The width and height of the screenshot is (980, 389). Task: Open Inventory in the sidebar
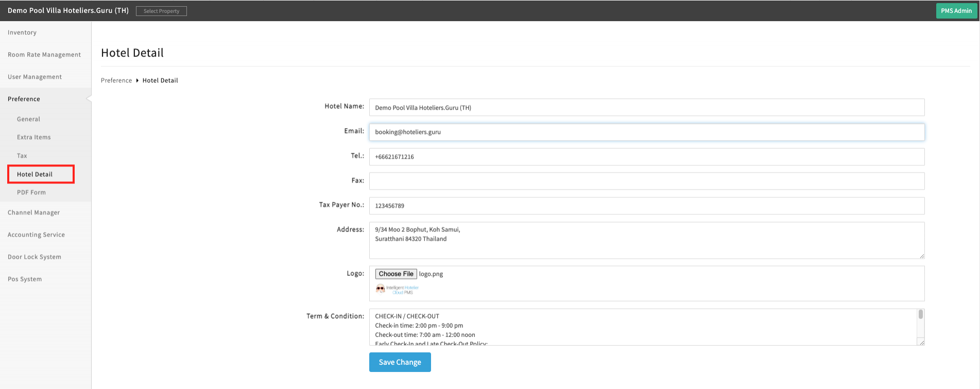22,32
